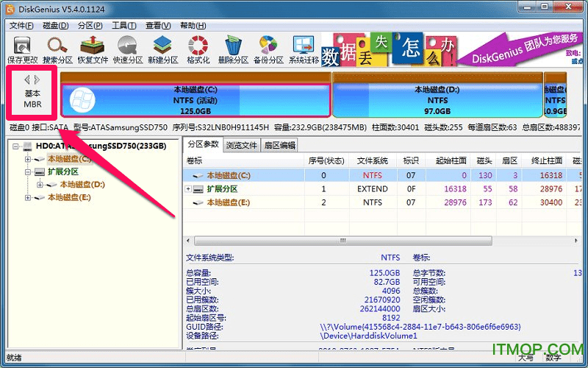This screenshot has height=368, width=588.
Task: Switch to the 分区参数 tab
Action: [203, 144]
